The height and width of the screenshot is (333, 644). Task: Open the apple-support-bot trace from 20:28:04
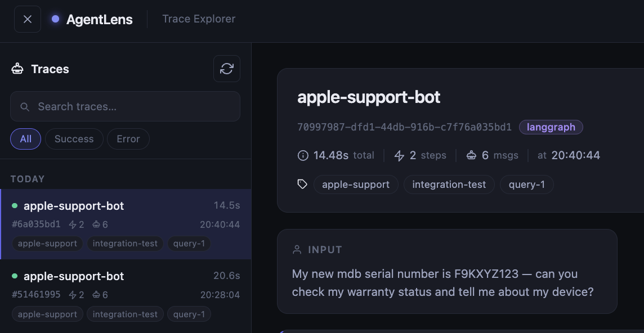click(126, 295)
